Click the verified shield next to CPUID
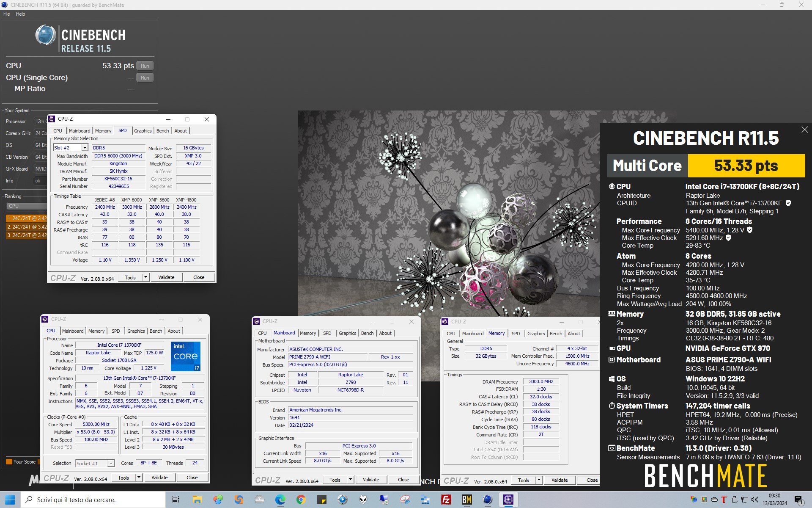 788,203
